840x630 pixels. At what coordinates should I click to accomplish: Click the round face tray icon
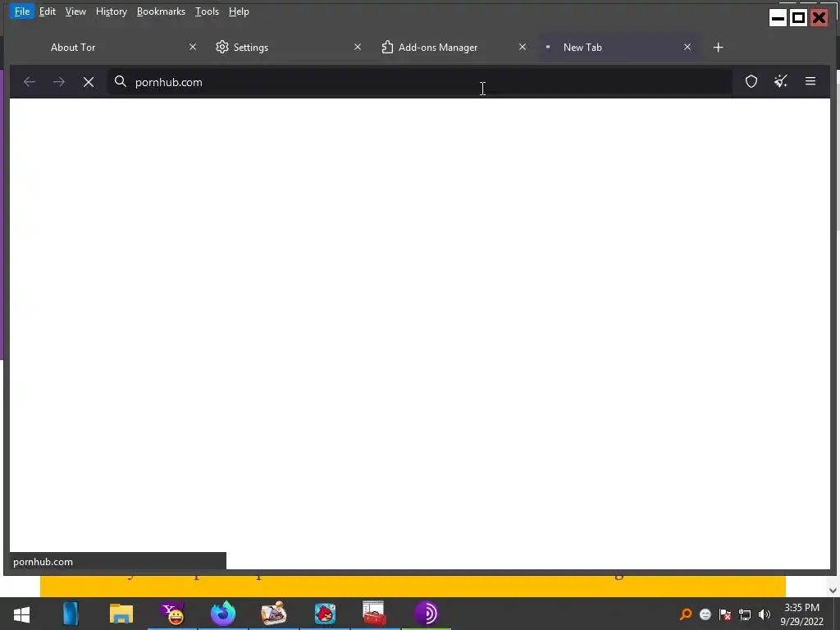click(705, 614)
